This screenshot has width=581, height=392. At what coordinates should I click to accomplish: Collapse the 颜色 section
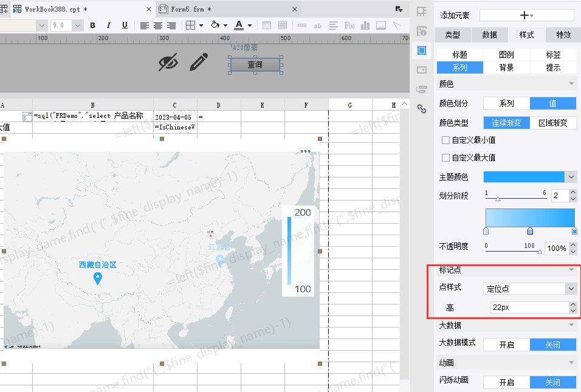point(571,84)
